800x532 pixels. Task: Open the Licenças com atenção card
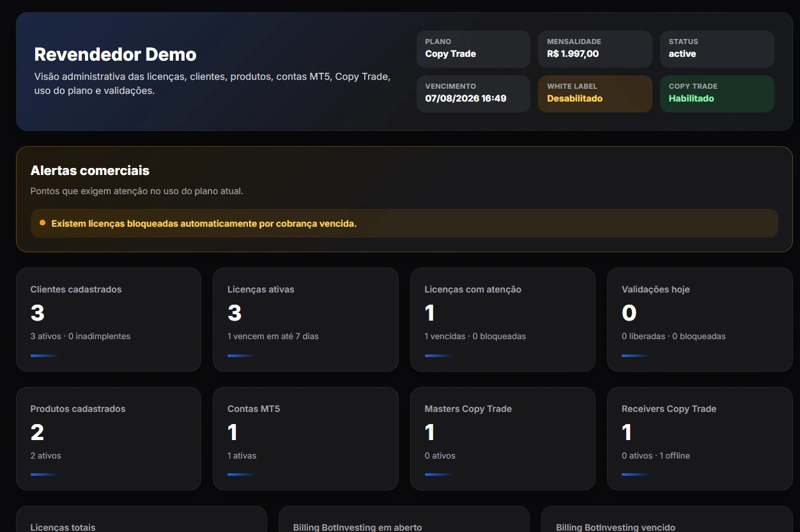503,319
